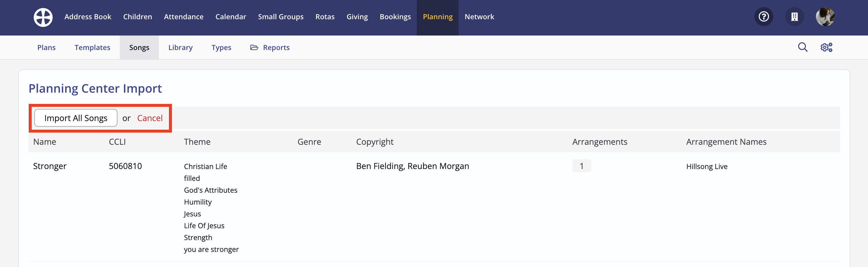The width and height of the screenshot is (868, 267).
Task: Click the CCLI number 5060810
Action: point(125,166)
